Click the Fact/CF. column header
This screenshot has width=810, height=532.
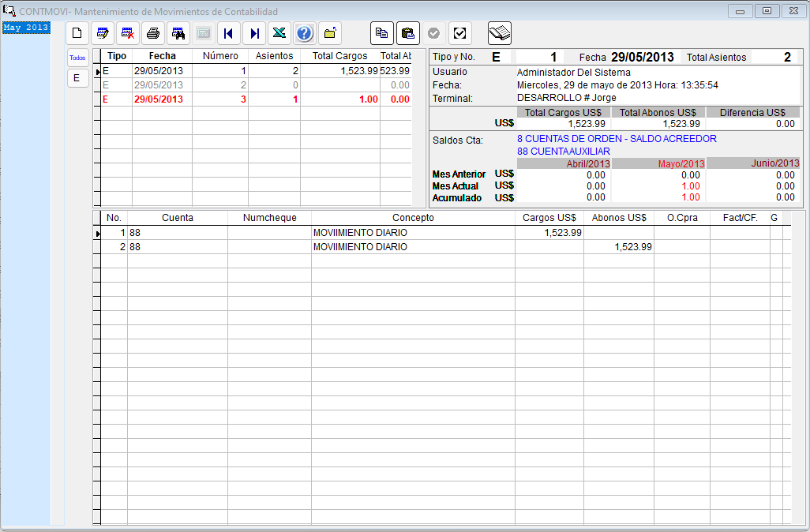coord(741,217)
